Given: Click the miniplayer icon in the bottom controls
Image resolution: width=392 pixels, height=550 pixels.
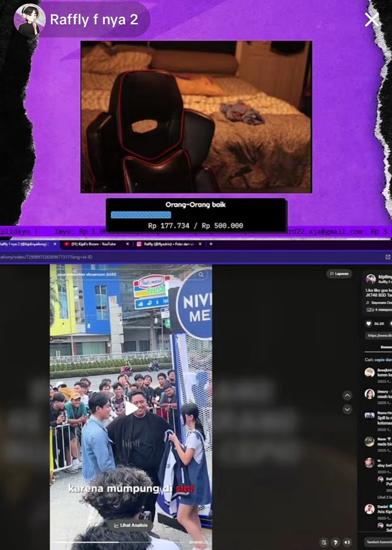Looking at the screenshot, I should coord(324,542).
